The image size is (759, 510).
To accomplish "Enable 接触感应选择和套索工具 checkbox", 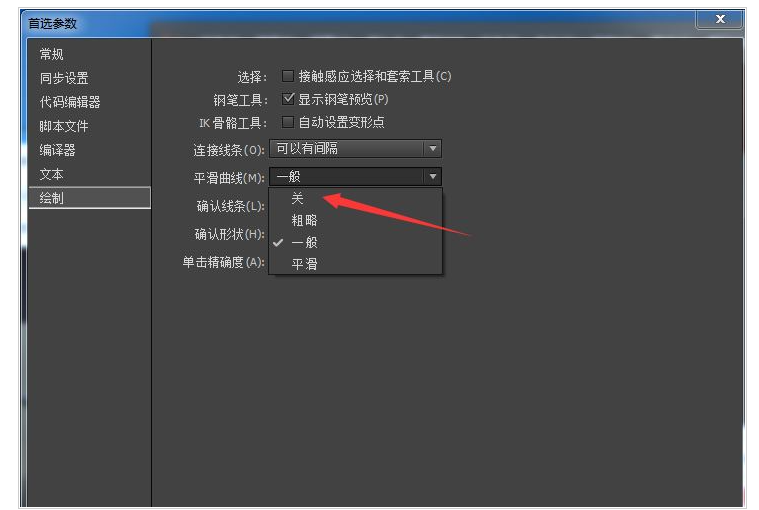I will (x=288, y=76).
